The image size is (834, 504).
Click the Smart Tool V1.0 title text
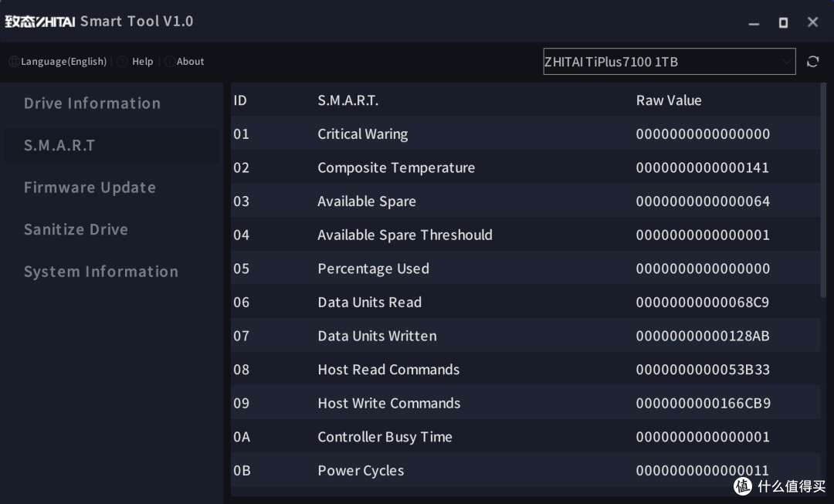(137, 22)
